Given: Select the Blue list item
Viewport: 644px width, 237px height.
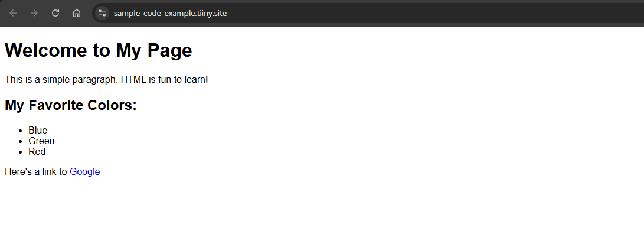Looking at the screenshot, I should (x=38, y=130).
